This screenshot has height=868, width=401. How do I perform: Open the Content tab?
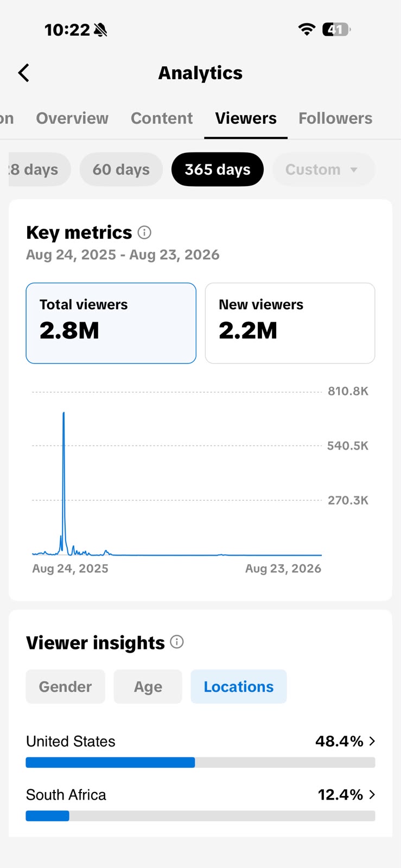coord(162,118)
